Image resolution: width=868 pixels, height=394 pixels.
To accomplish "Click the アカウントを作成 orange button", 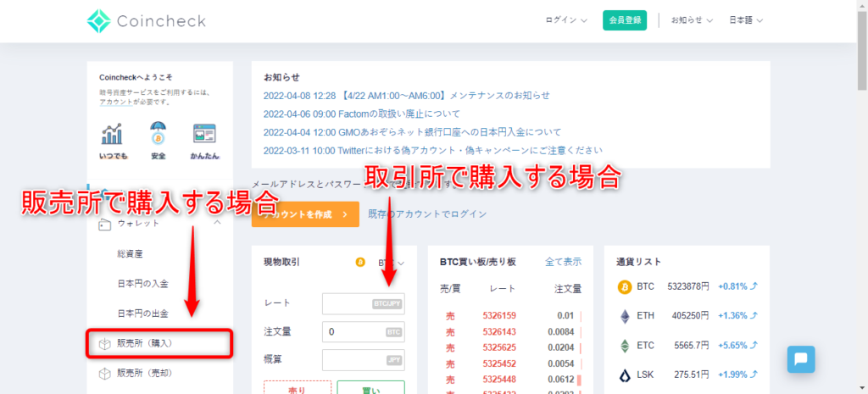I will (x=305, y=214).
